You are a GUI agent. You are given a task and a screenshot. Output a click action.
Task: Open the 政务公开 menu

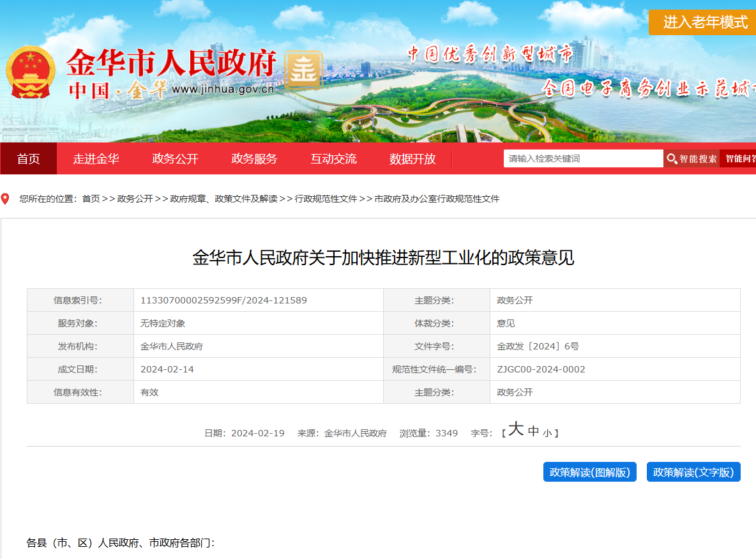pyautogui.click(x=174, y=159)
